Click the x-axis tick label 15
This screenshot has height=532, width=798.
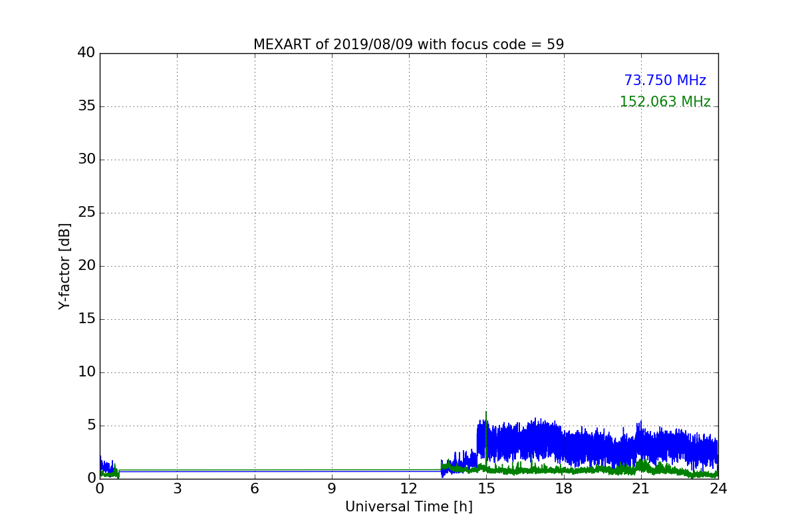[486, 489]
